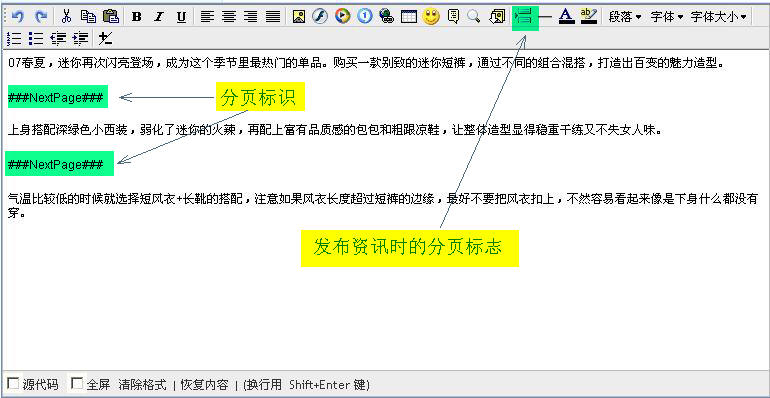770x398 pixels.
Task: Insert a page break marker
Action: 525,18
